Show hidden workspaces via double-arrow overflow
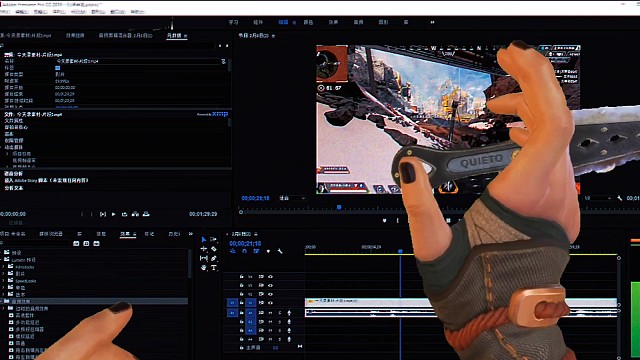The width and height of the screenshot is (640, 360). (432, 22)
